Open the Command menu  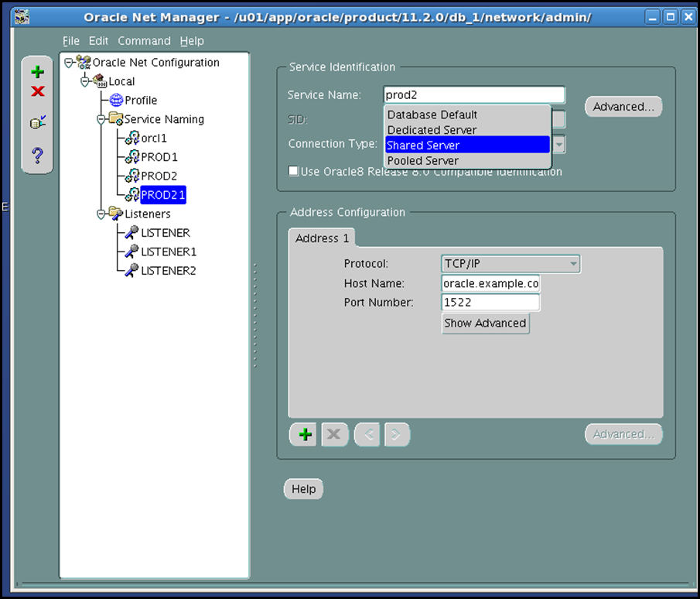click(144, 41)
